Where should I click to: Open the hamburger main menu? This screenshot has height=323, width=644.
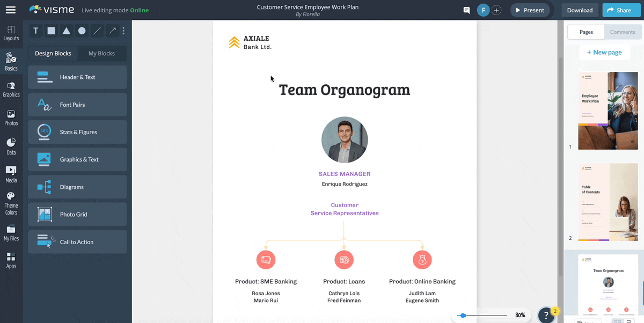point(11,10)
